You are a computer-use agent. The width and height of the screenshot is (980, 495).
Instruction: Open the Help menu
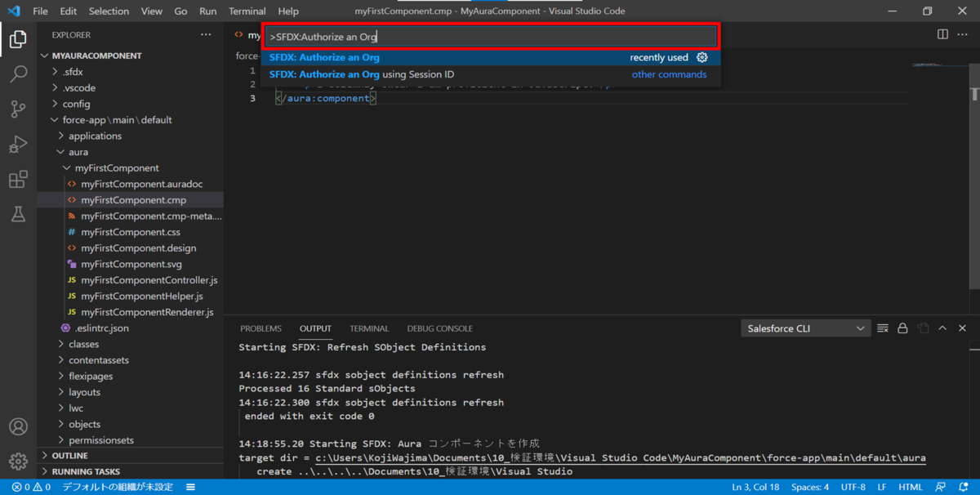288,11
